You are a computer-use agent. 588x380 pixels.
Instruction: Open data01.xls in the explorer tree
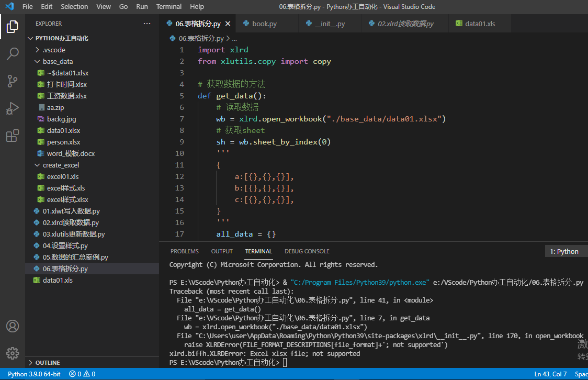point(92,280)
